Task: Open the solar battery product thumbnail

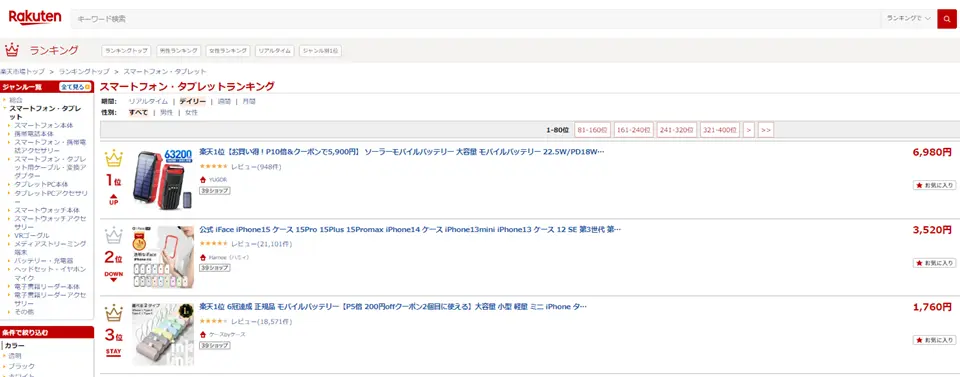Action: pos(163,180)
